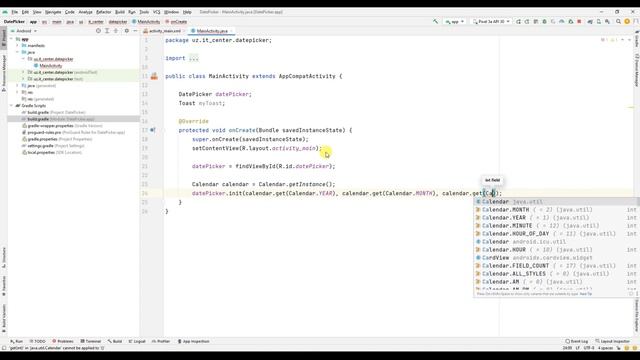
Task: Select the MainActivity.java editor tab
Action: (211, 31)
